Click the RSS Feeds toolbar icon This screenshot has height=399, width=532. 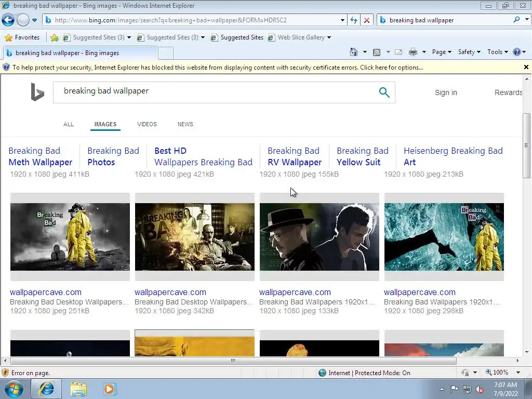tap(376, 52)
